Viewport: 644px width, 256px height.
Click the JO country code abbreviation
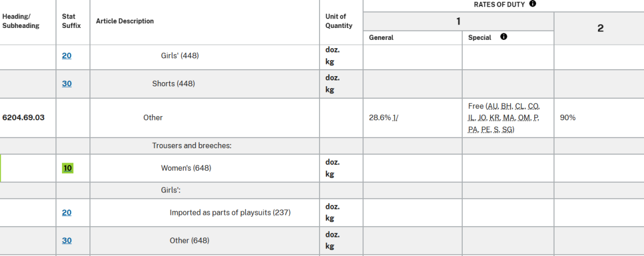pyautogui.click(x=482, y=118)
